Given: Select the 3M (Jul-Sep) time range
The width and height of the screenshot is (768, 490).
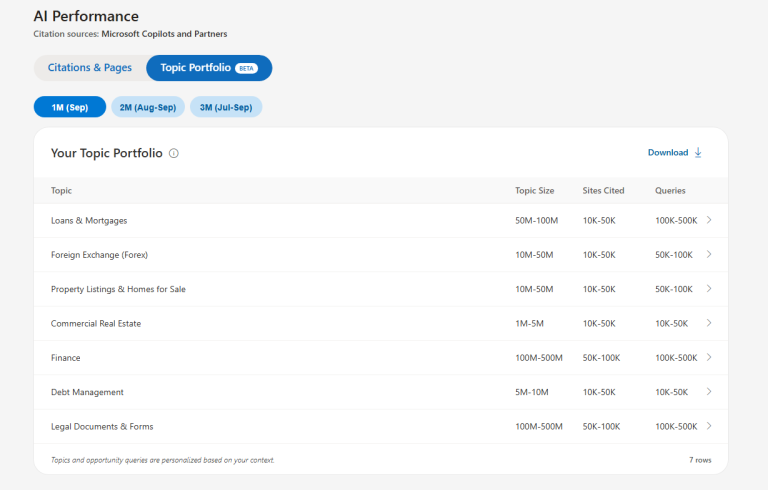Looking at the screenshot, I should point(226,107).
